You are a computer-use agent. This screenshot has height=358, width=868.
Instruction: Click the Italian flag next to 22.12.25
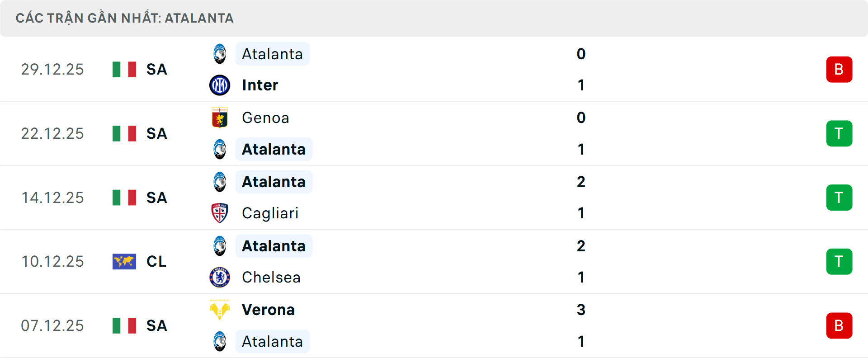pos(124,133)
